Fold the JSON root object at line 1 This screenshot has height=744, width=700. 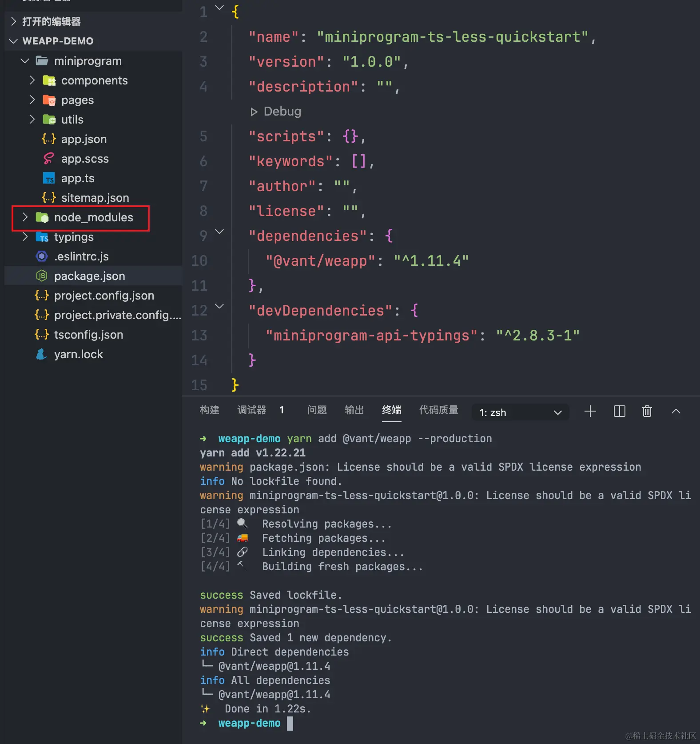[x=219, y=7]
